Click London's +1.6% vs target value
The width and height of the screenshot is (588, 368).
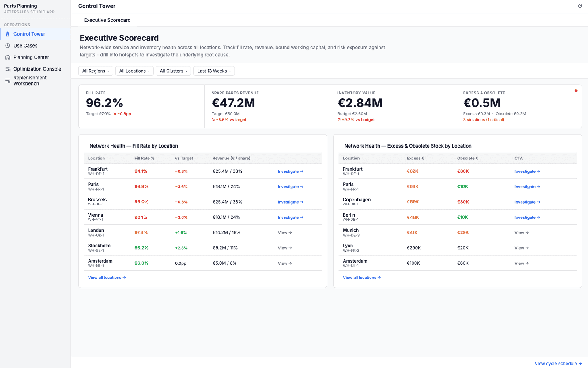[181, 233]
